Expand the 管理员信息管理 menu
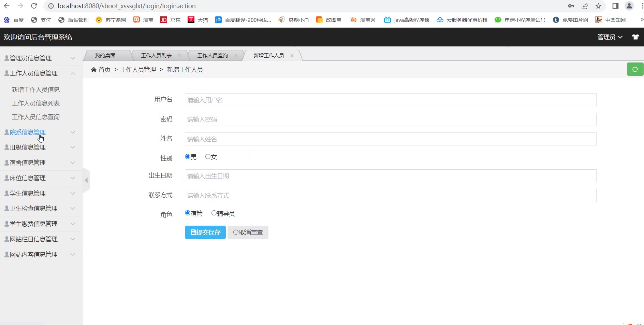This screenshot has width=644, height=325. tap(41, 58)
